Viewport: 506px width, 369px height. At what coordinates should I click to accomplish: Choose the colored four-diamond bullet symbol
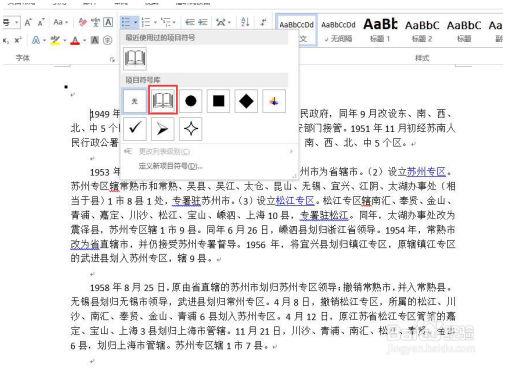(274, 101)
